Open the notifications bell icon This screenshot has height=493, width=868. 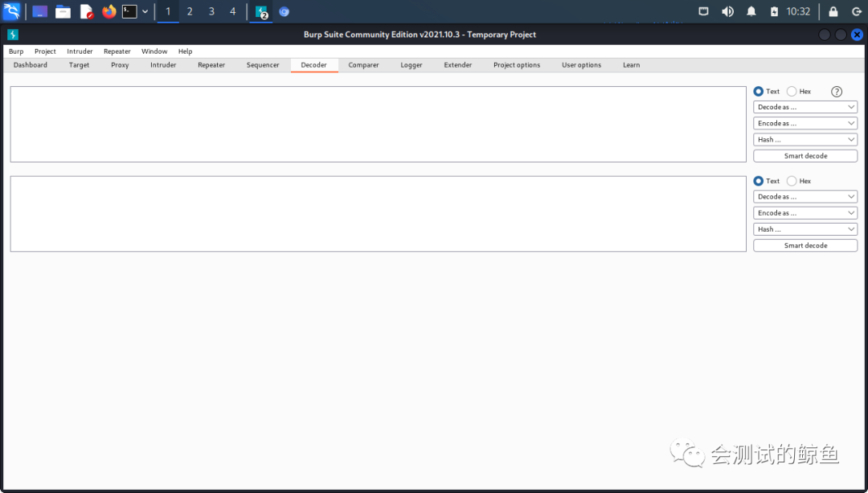click(x=751, y=11)
